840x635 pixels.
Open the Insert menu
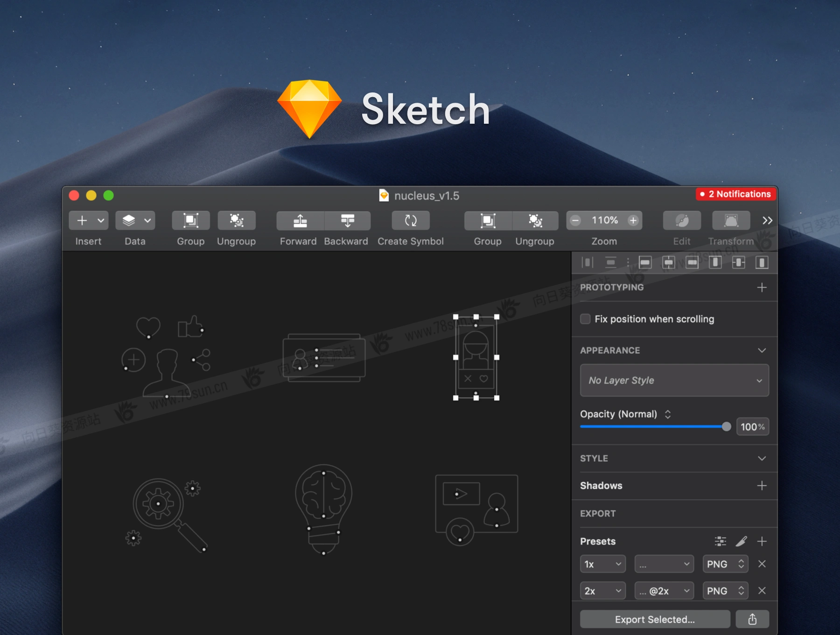88,220
